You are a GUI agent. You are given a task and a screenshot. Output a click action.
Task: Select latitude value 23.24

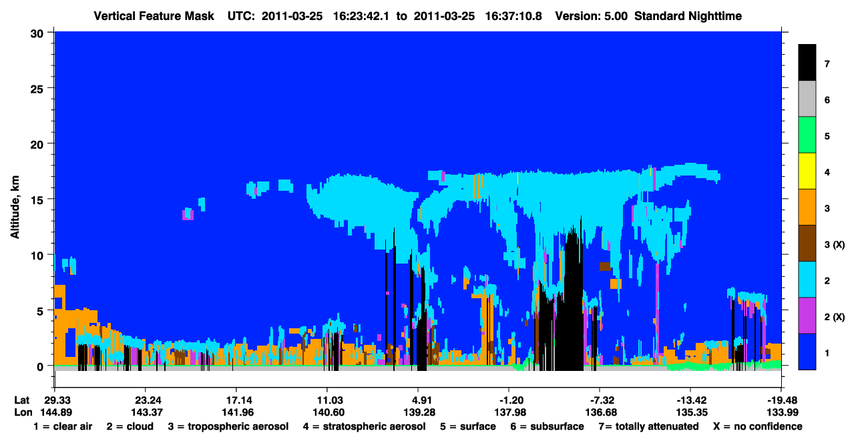pyautogui.click(x=145, y=400)
